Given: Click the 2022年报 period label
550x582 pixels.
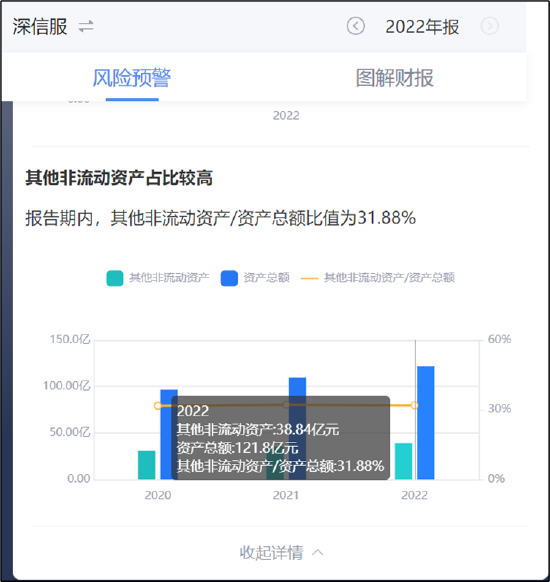Looking at the screenshot, I should pos(422,27).
